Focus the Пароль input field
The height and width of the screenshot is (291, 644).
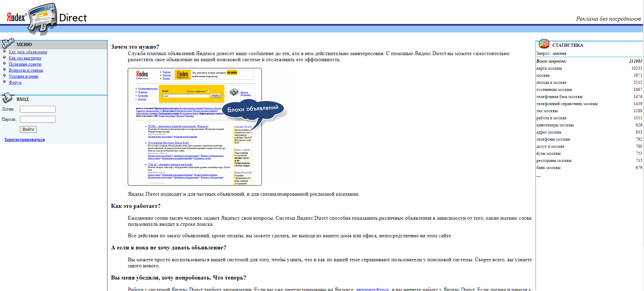(38, 119)
